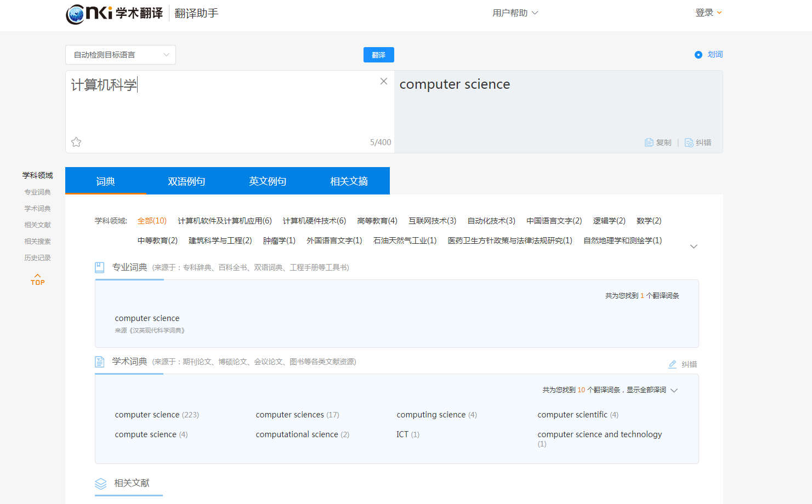Open the 用户帮助 dropdown
812x504 pixels.
tap(515, 13)
